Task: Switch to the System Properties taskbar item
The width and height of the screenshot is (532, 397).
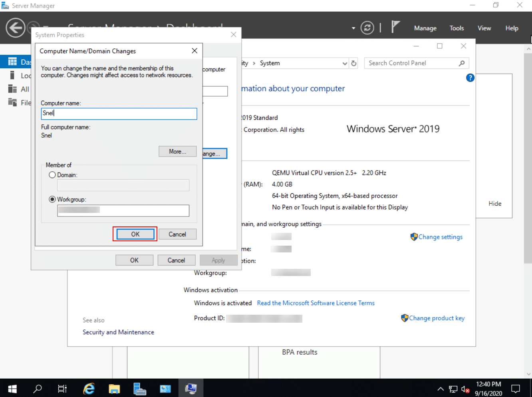Action: point(191,388)
